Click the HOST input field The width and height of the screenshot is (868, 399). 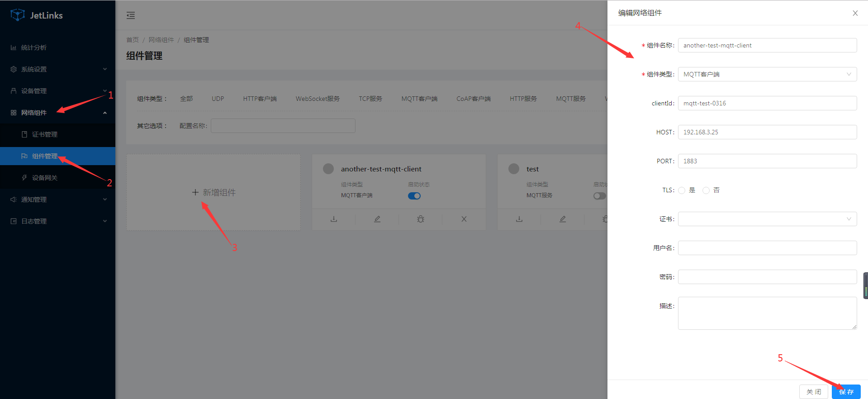coord(767,132)
